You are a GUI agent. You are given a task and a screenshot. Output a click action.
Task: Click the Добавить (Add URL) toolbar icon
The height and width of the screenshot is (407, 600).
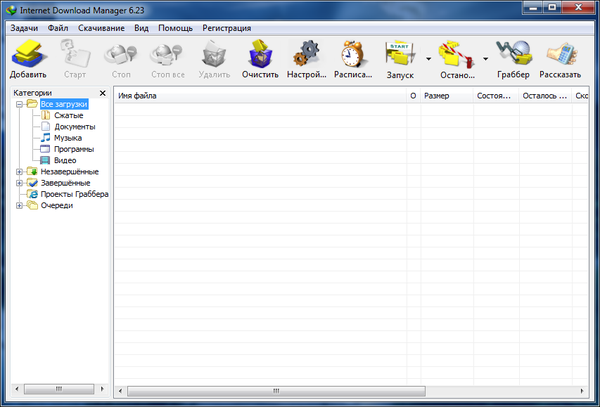(28, 56)
